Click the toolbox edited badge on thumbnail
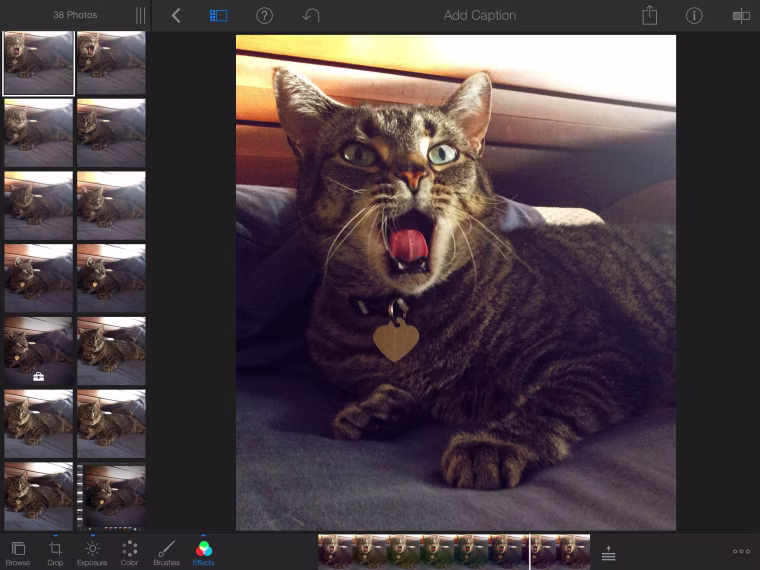The width and height of the screenshot is (760, 570). [x=38, y=377]
